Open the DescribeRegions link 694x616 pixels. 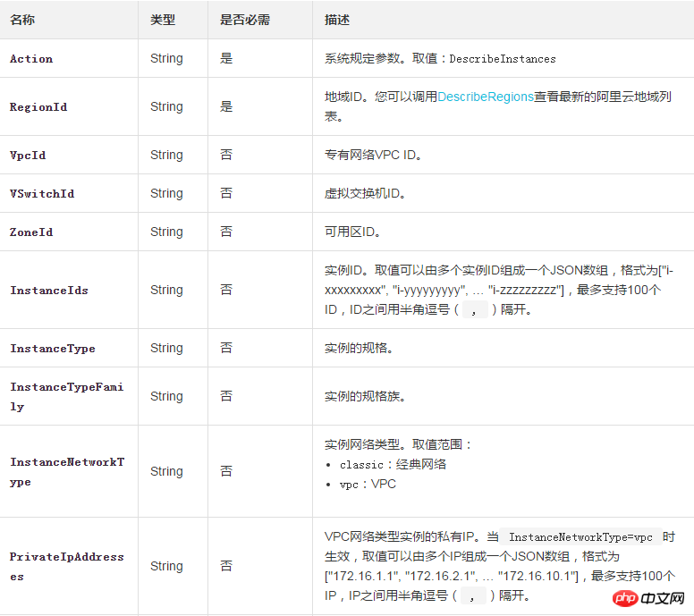click(x=485, y=97)
